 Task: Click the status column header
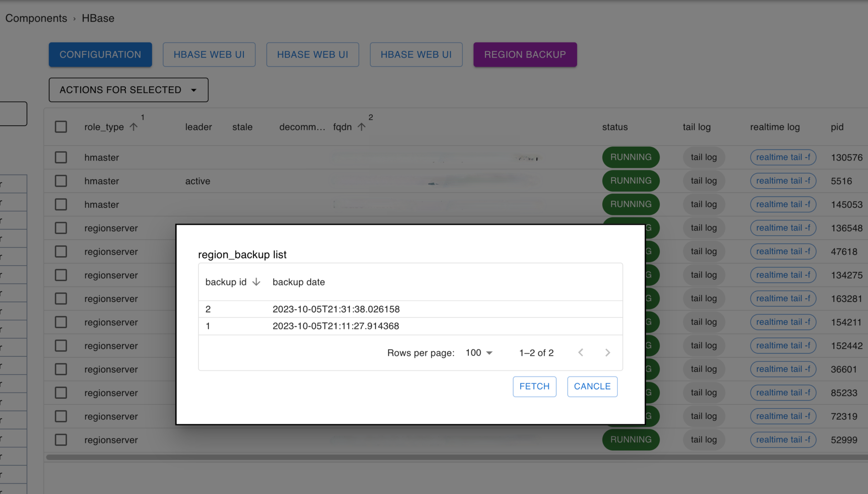point(615,127)
